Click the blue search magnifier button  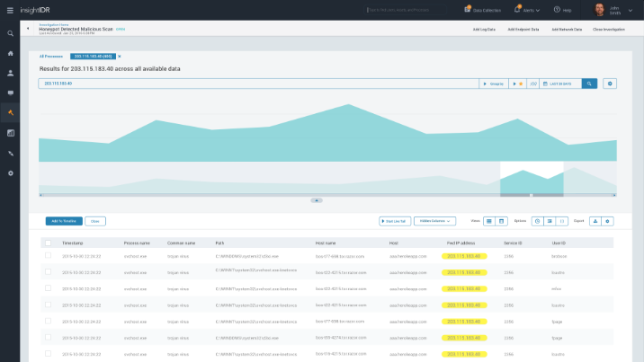(589, 84)
